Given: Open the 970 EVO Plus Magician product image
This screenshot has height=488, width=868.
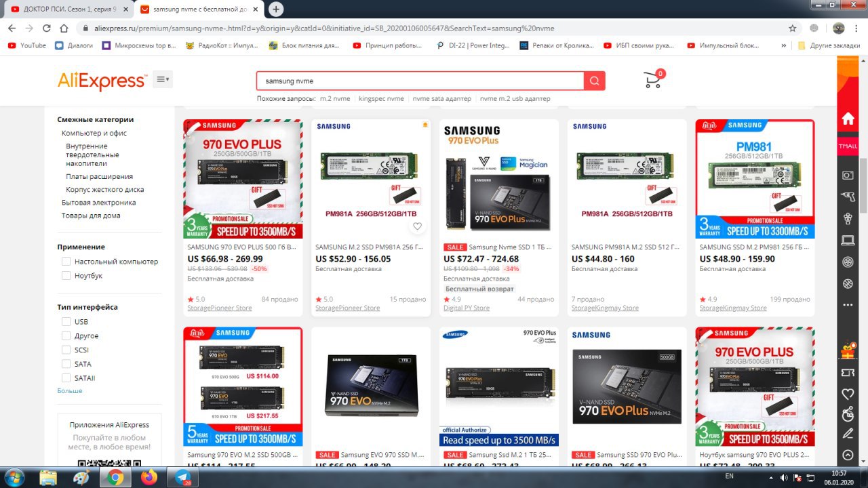Looking at the screenshot, I should click(499, 179).
